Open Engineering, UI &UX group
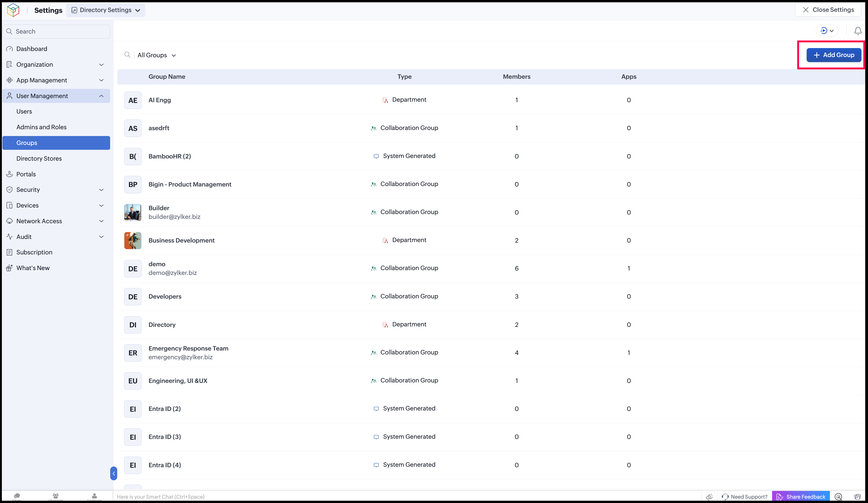 pos(178,381)
